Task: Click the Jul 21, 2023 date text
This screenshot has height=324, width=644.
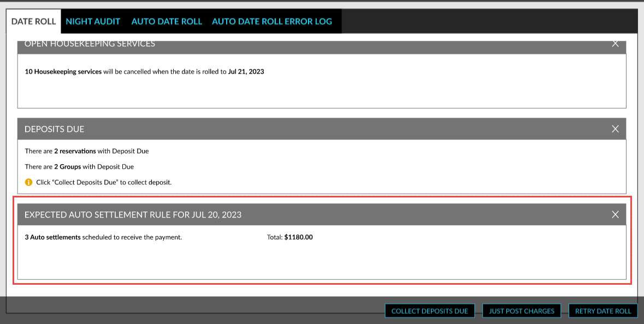Action: pyautogui.click(x=247, y=71)
